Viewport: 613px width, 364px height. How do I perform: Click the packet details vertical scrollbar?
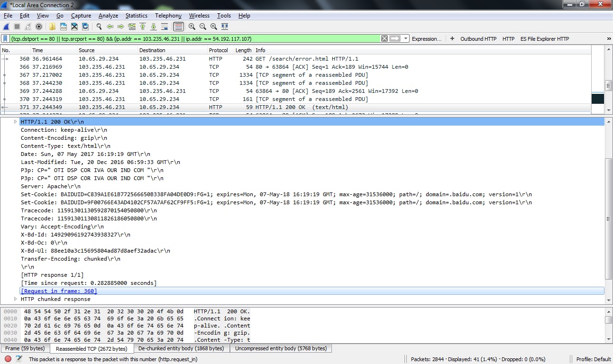(608, 218)
